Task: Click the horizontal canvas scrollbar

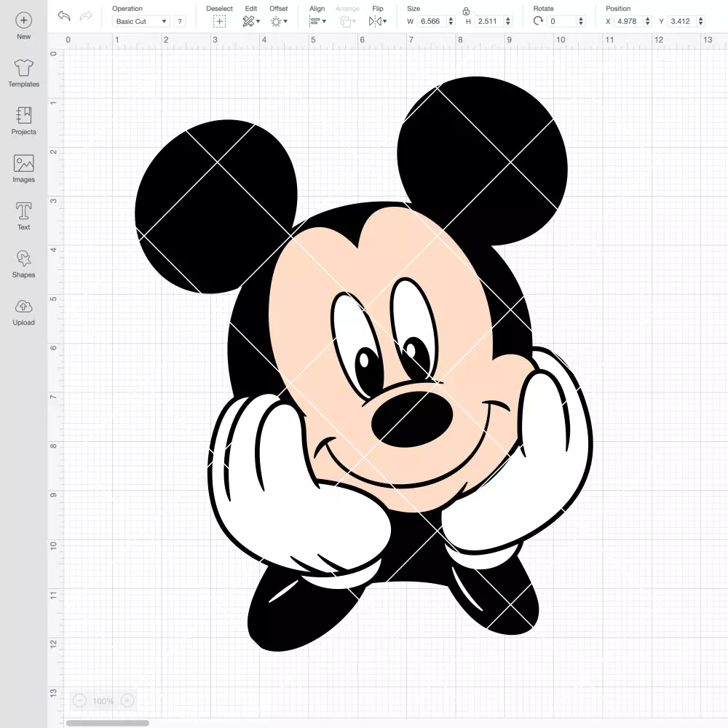Action: [107, 723]
